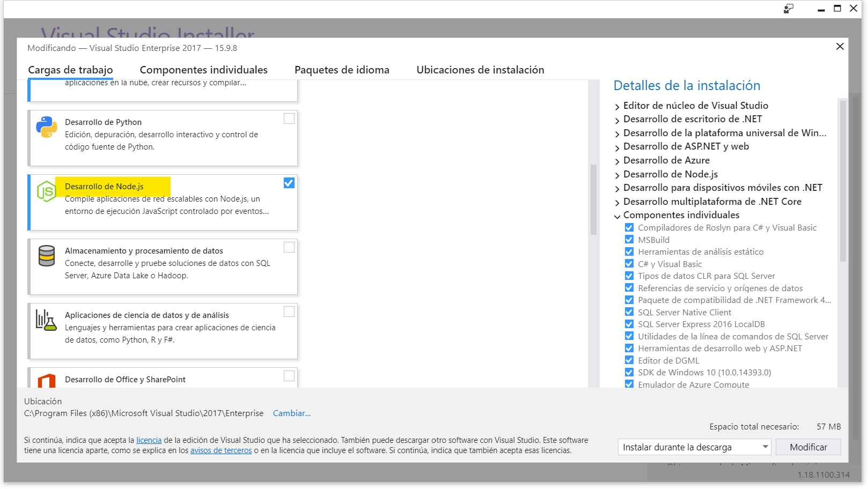
Task: Close the Modificando dialog
Action: tap(840, 47)
